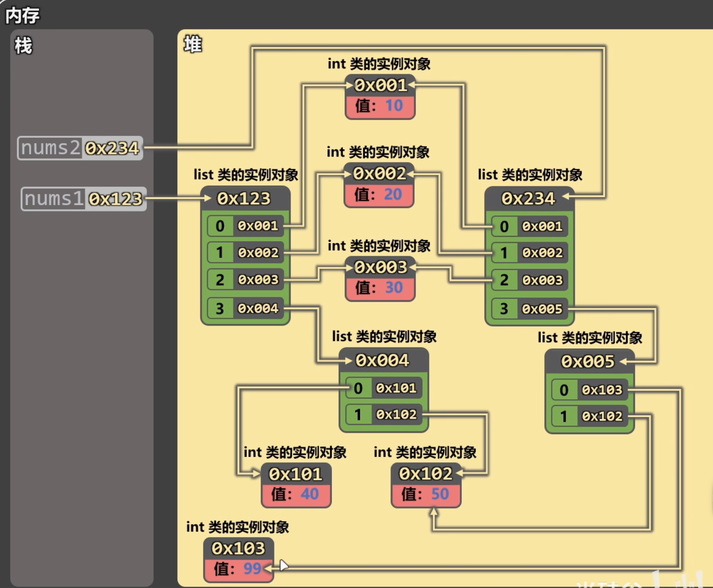Select the 0x004 list object header
This screenshot has height=588, width=713.
click(383, 360)
